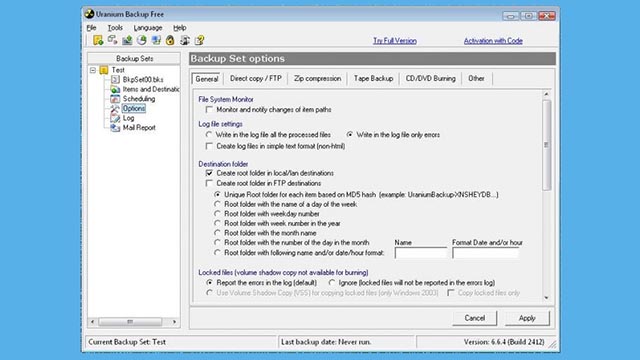Switch to the Tape Backup tab
Viewport: 640px width, 360px height.
tap(373, 78)
